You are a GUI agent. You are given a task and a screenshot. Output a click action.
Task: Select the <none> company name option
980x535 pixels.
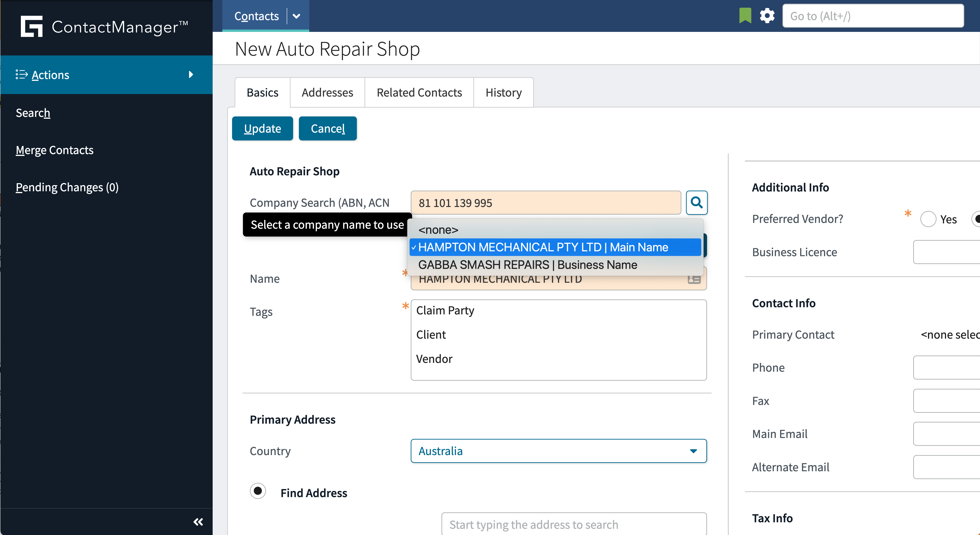[x=438, y=230]
